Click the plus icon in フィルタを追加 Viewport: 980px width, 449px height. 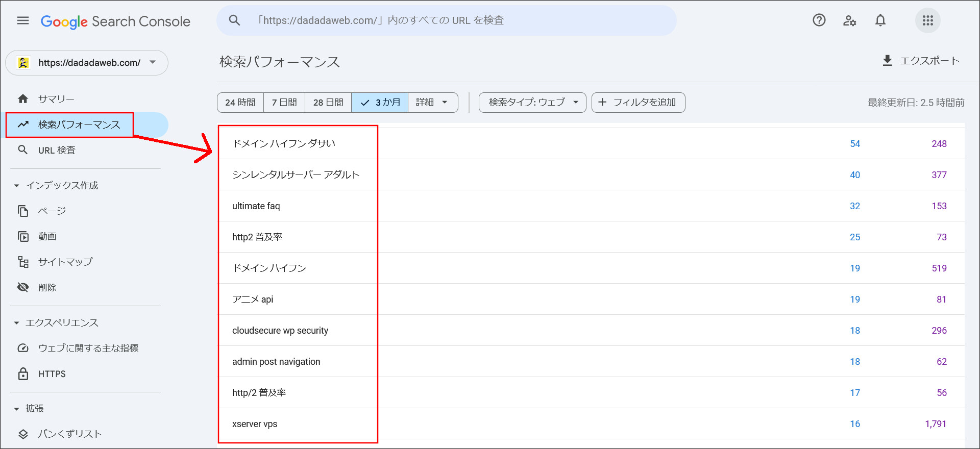(602, 102)
